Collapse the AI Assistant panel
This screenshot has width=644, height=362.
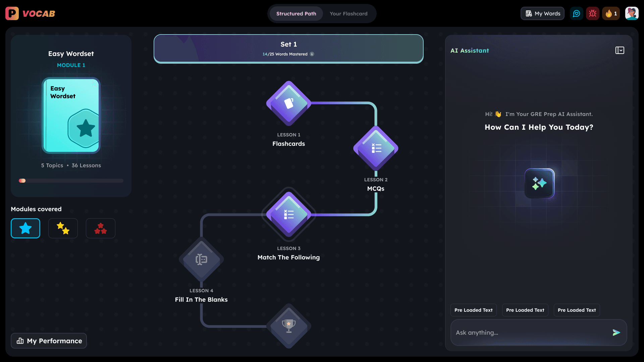pyautogui.click(x=620, y=50)
